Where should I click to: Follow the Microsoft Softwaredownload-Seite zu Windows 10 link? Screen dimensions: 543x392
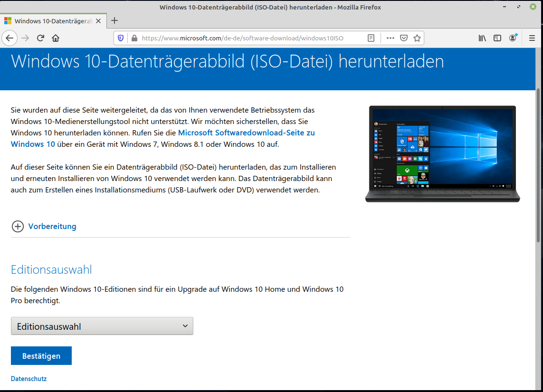coord(163,138)
